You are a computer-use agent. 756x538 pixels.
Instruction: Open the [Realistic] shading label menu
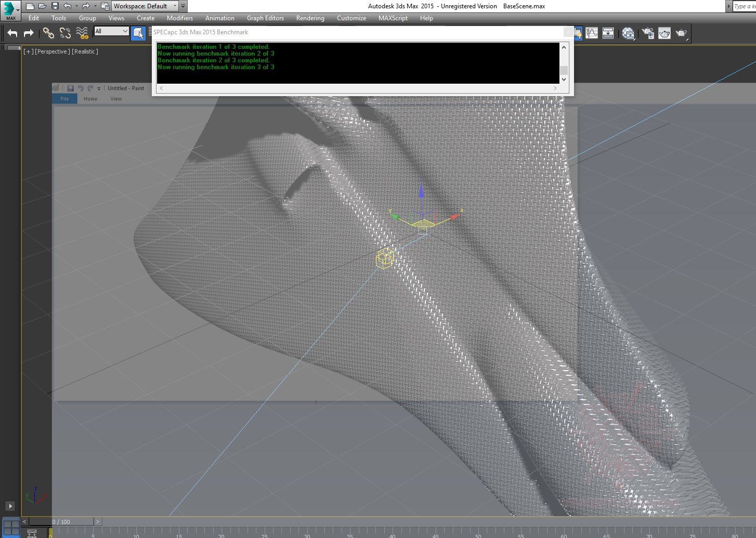[x=85, y=51]
